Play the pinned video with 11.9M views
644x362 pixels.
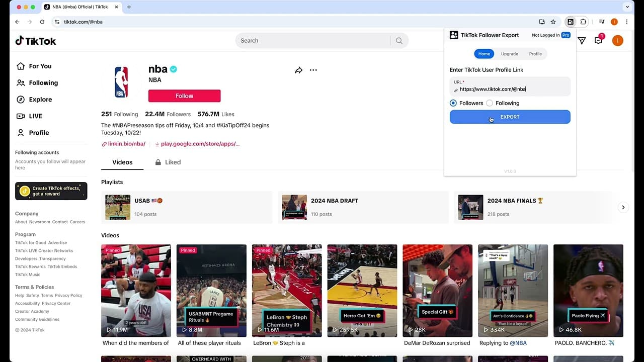[x=136, y=291]
